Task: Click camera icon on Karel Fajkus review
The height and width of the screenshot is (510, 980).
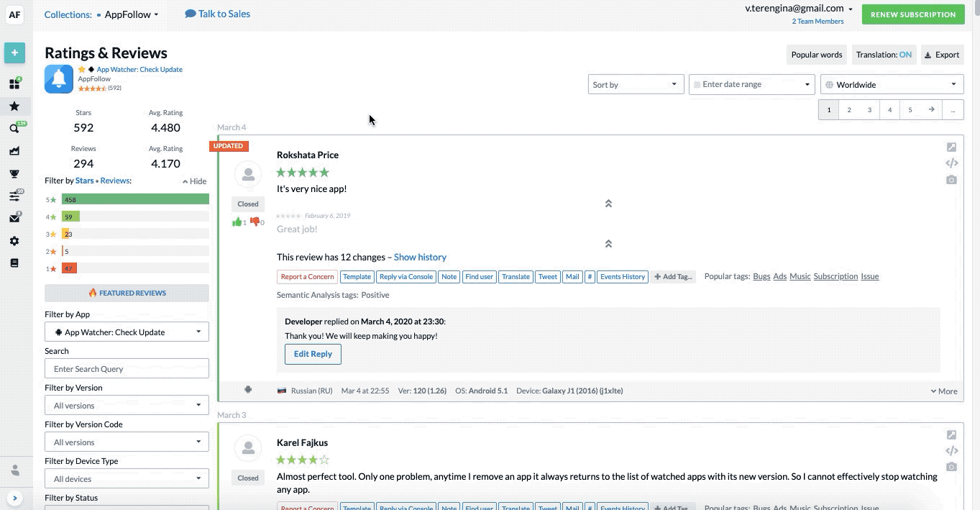Action: pos(951,467)
